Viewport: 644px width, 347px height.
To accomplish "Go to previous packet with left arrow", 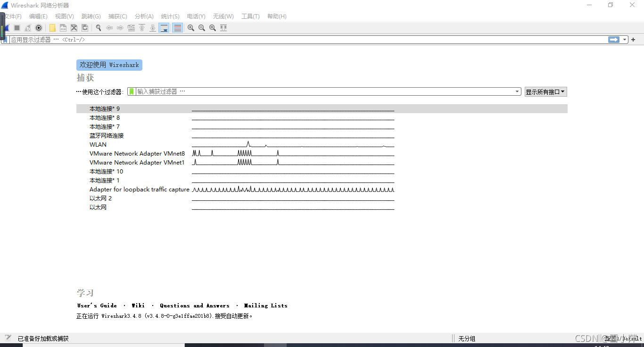I will click(x=109, y=28).
